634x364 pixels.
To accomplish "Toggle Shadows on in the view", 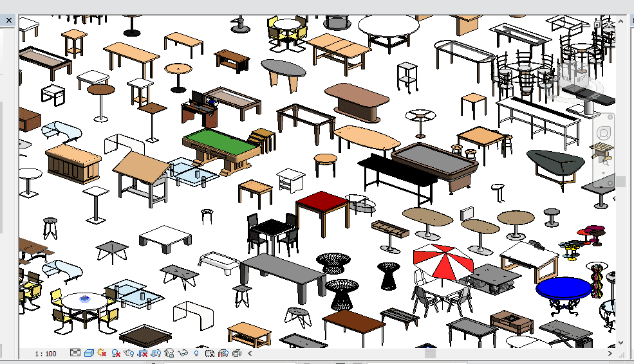I will [x=116, y=353].
